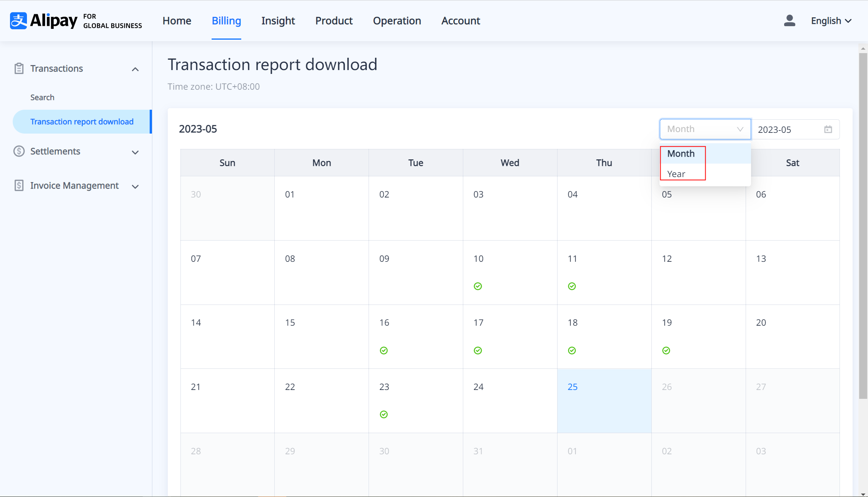Click the green check on day 10
The image size is (868, 497).
click(x=478, y=286)
